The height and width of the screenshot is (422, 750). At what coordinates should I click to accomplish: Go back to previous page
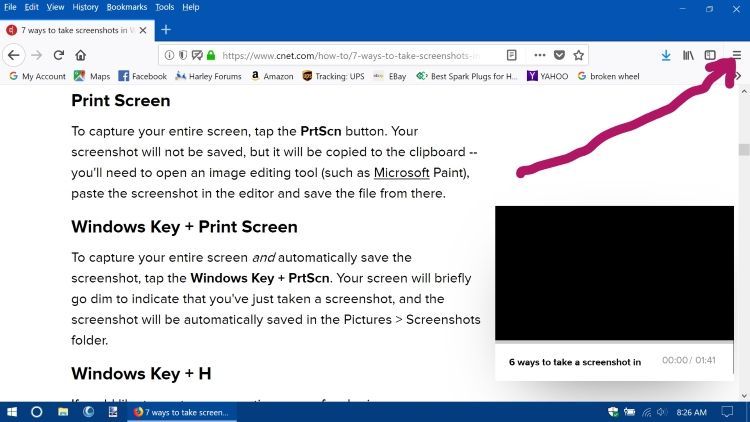(14, 55)
